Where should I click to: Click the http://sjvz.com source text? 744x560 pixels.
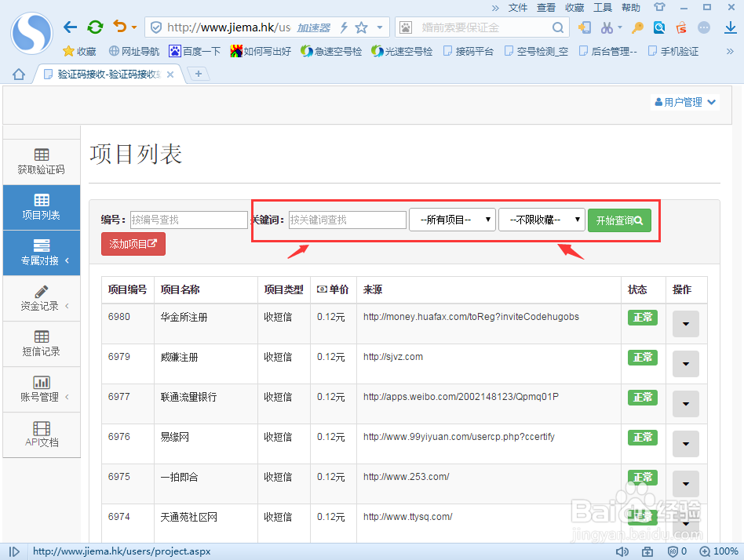pyautogui.click(x=393, y=357)
